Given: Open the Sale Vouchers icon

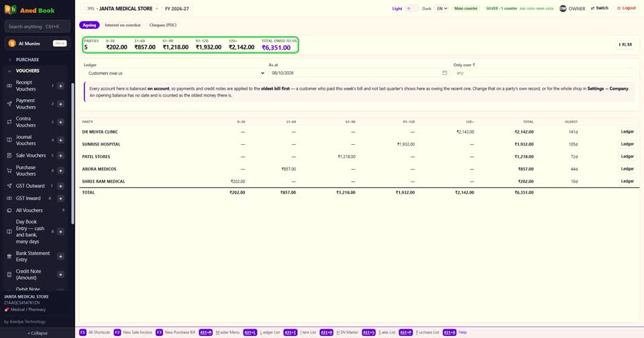Looking at the screenshot, I should (9, 156).
